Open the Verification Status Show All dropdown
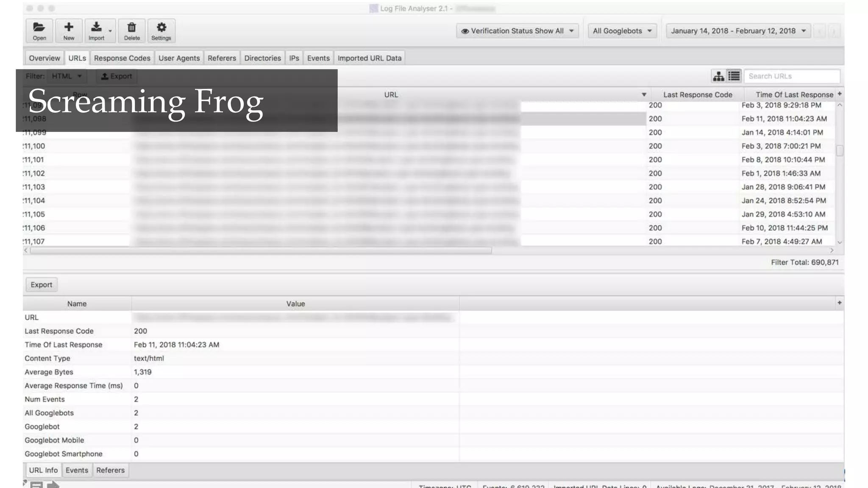The width and height of the screenshot is (868, 488). tap(517, 31)
